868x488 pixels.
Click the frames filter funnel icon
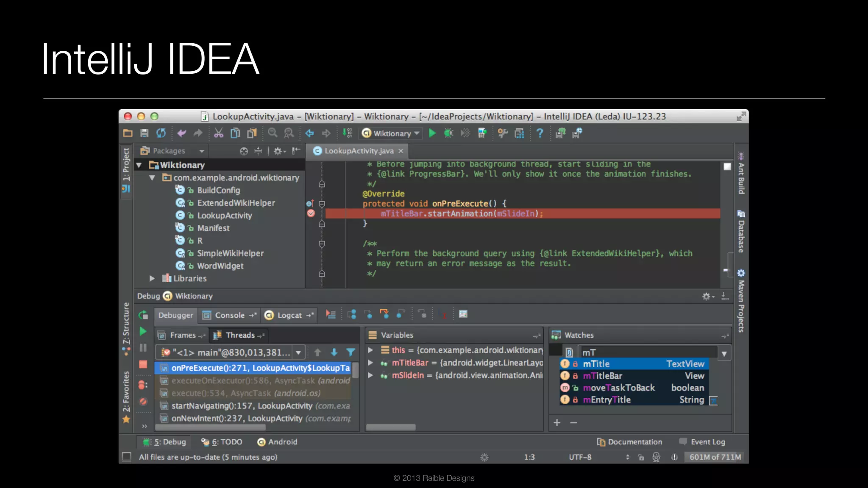tap(351, 352)
